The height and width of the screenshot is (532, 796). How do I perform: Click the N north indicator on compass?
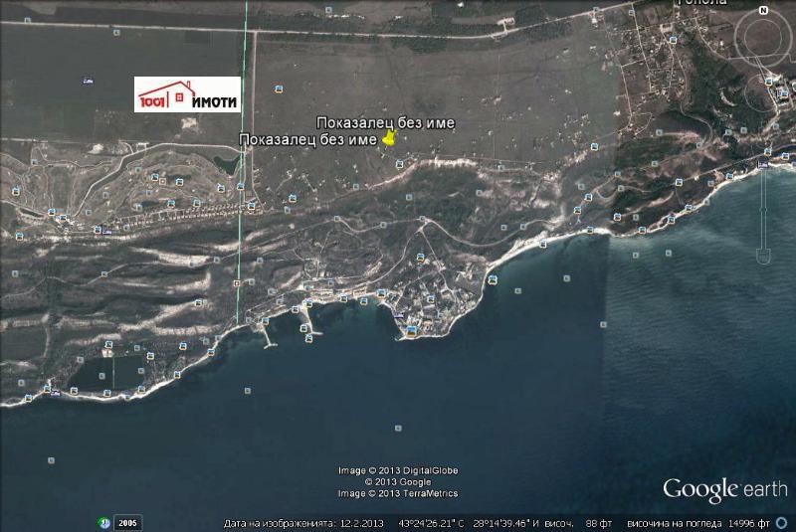click(762, 11)
